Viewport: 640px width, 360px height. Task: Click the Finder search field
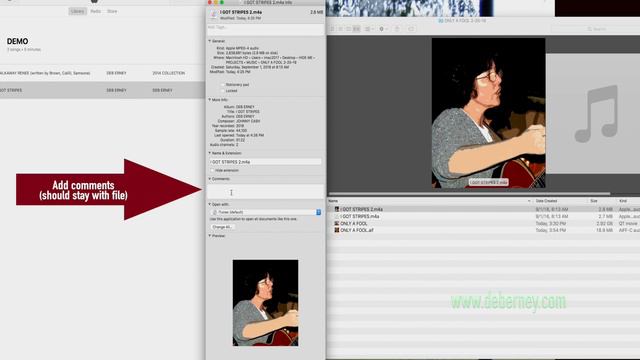click(596, 29)
